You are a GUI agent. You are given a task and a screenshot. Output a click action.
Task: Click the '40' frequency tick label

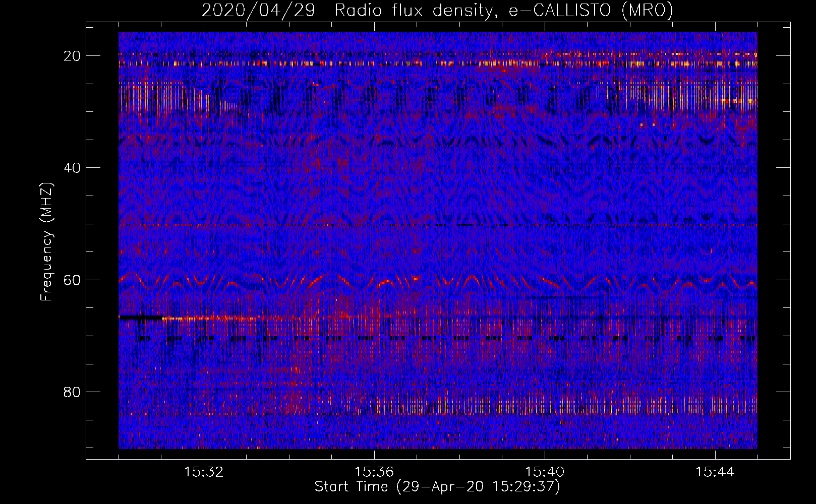[73, 168]
